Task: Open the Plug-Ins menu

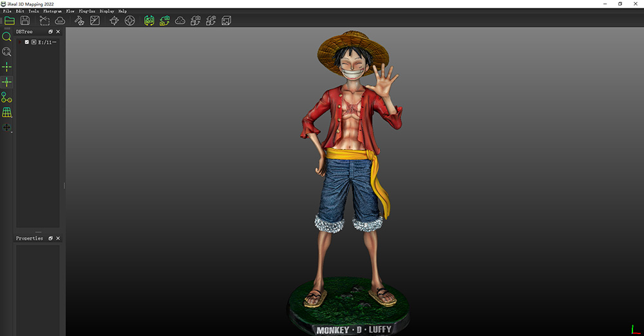Action: pos(87,11)
